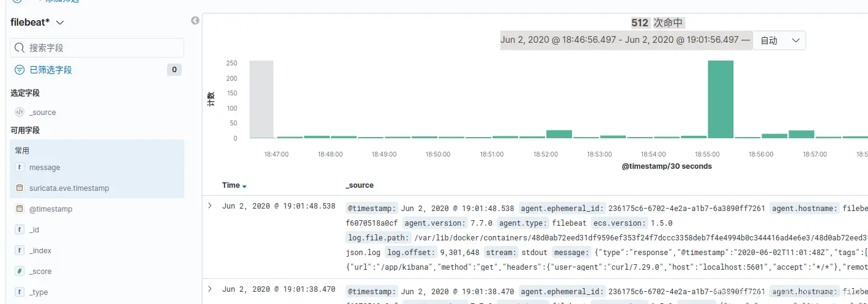Click the grey histogram bar near 18:47:00

click(x=261, y=99)
